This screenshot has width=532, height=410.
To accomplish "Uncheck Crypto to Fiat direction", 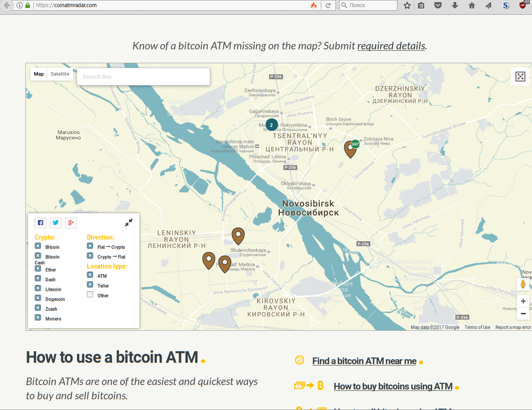I will point(90,256).
